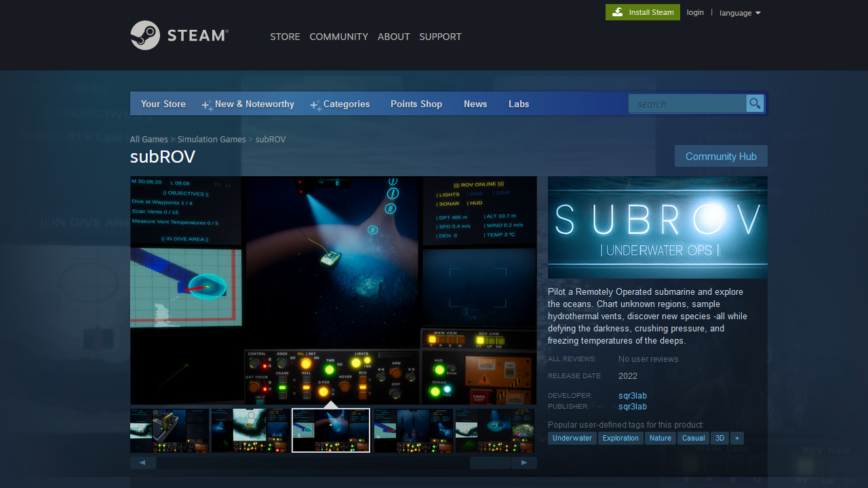Go to the ABOUT page
The height and width of the screenshot is (488, 868).
(x=393, y=37)
